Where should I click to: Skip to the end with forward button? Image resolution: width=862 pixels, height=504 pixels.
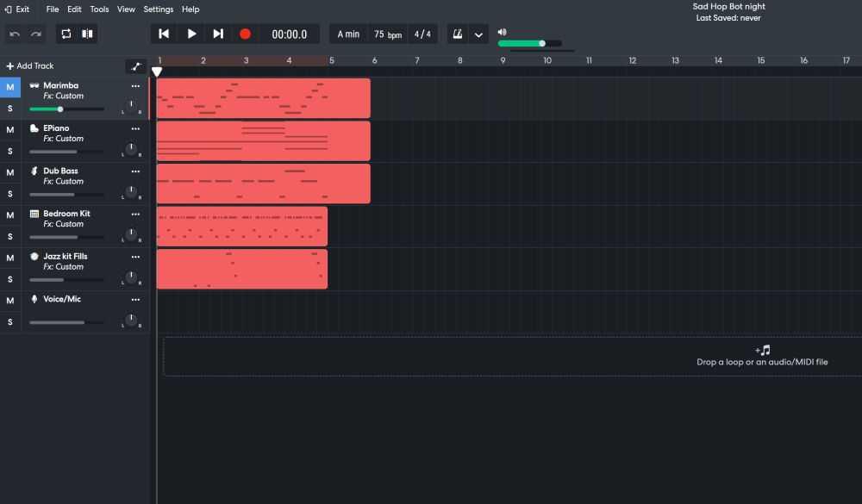tap(218, 34)
